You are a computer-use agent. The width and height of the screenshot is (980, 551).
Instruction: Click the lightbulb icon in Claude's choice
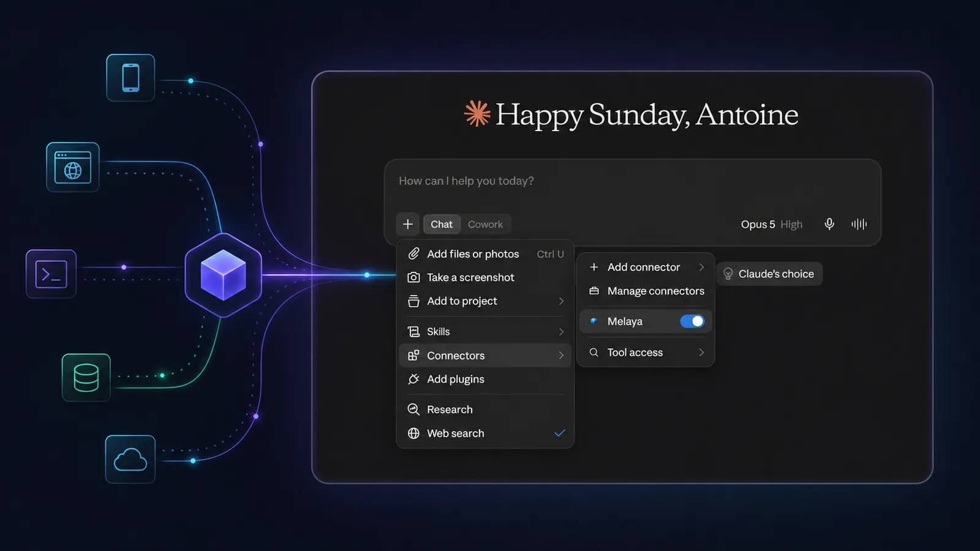tap(728, 274)
